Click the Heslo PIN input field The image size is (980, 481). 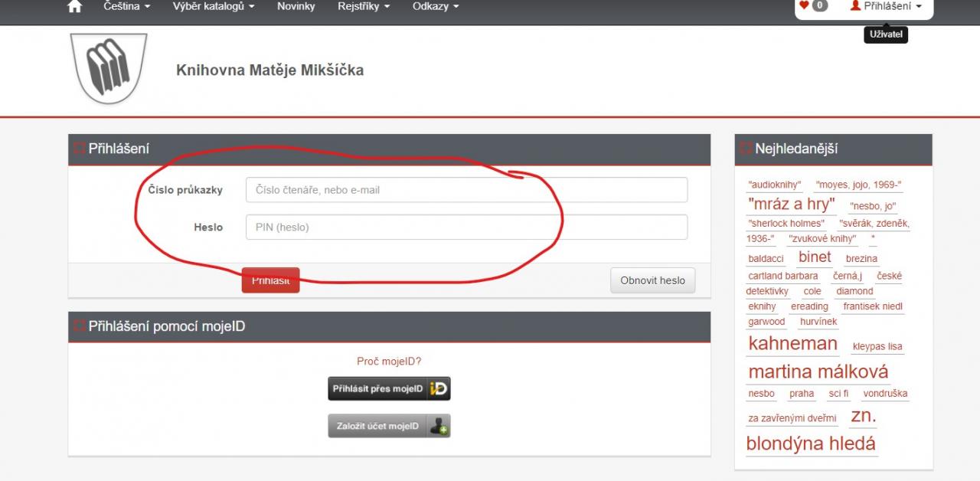point(466,227)
